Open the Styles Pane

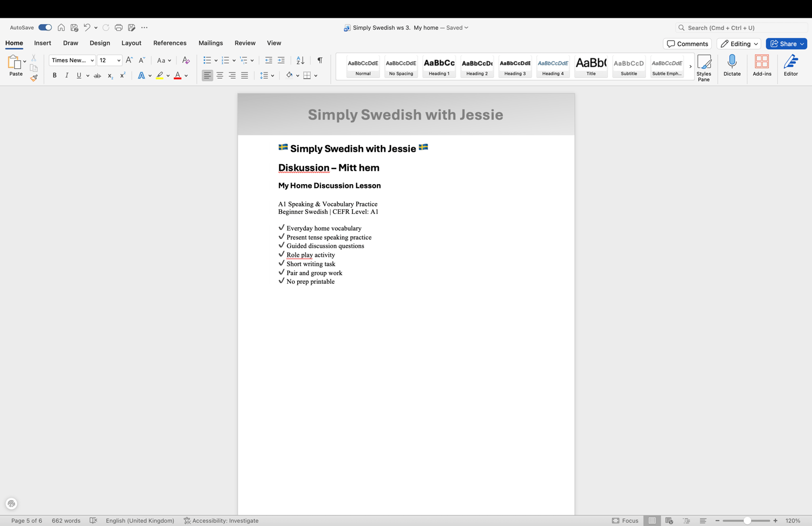point(704,68)
